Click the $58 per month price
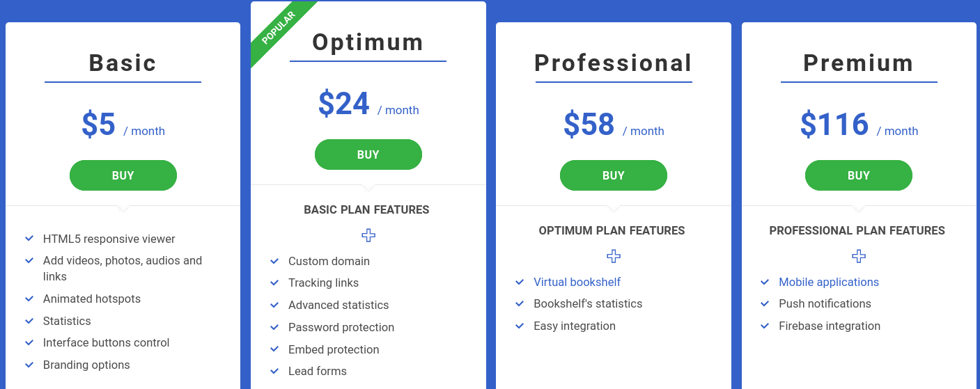Screen dimensions: 980x389 click(x=614, y=125)
